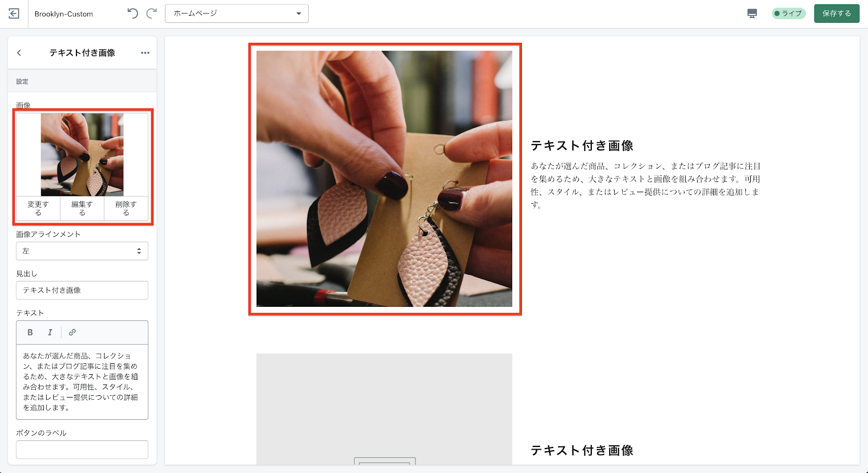Switch to desktop preview icon
Viewport: 868px width, 473px height.
[752, 14]
